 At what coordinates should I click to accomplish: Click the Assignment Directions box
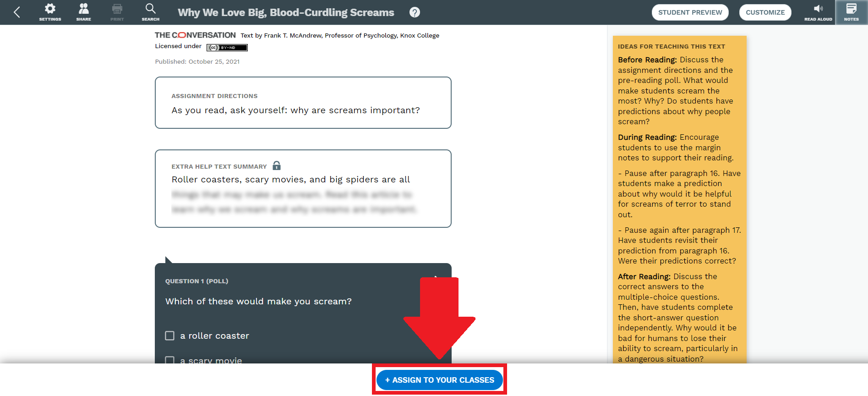303,103
